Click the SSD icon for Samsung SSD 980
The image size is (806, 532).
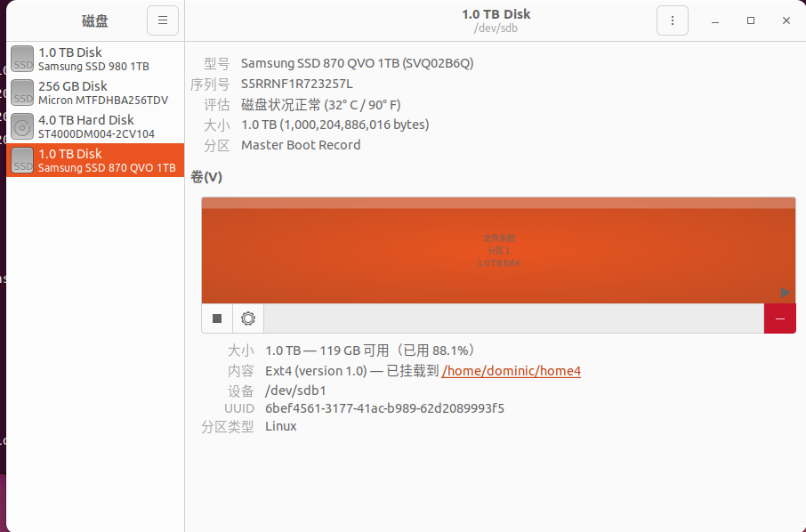[x=22, y=59]
